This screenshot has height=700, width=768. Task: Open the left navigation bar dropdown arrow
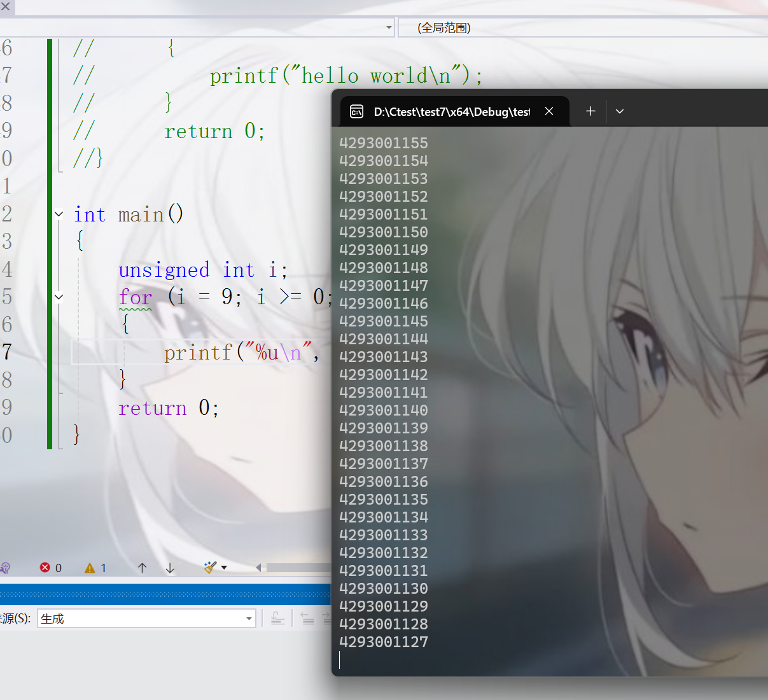coord(389,27)
